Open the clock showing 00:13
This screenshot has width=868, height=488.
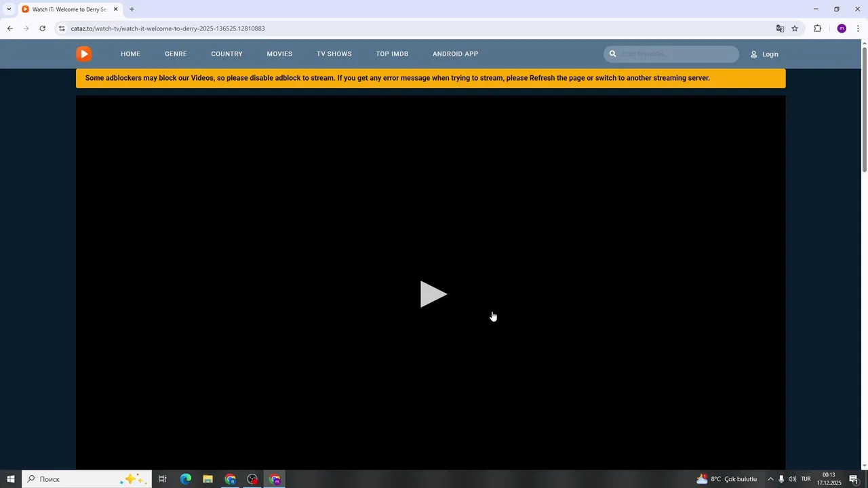[829, 479]
